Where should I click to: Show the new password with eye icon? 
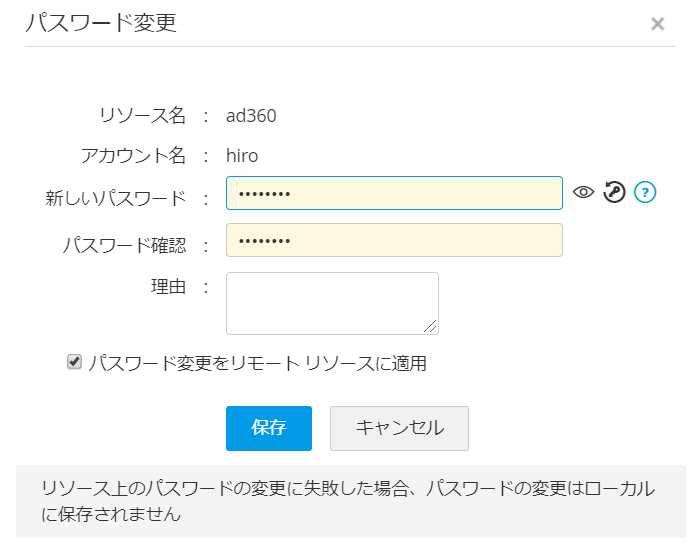coord(583,193)
